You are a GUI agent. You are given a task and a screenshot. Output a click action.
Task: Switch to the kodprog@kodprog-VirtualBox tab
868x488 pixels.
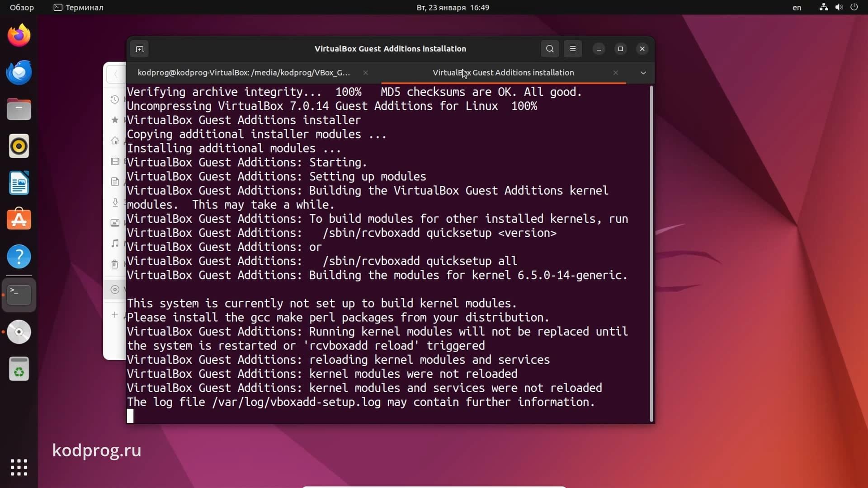[x=244, y=72]
